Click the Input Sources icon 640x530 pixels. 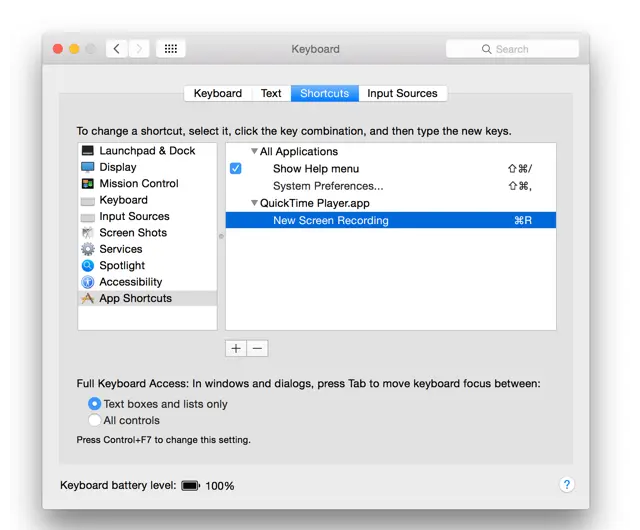coord(87,217)
